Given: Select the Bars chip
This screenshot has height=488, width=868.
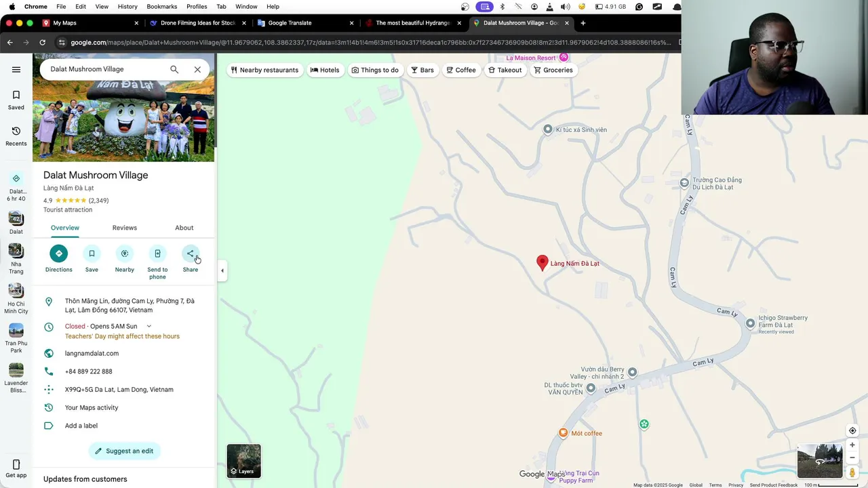Looking at the screenshot, I should click(x=422, y=70).
